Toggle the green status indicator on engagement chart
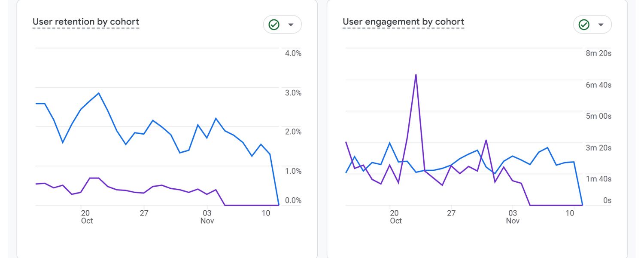 pyautogui.click(x=583, y=25)
